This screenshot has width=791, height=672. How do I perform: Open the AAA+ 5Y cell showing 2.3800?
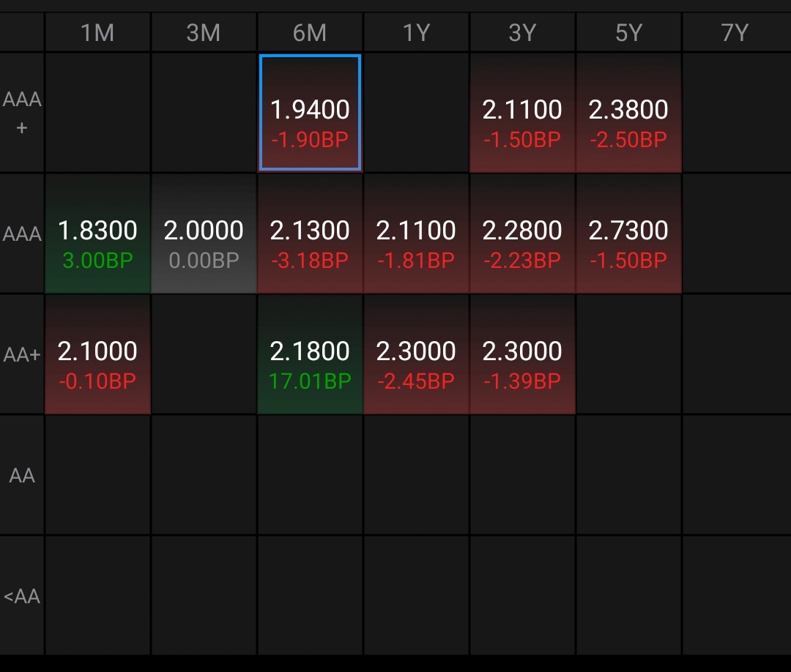pos(628,113)
